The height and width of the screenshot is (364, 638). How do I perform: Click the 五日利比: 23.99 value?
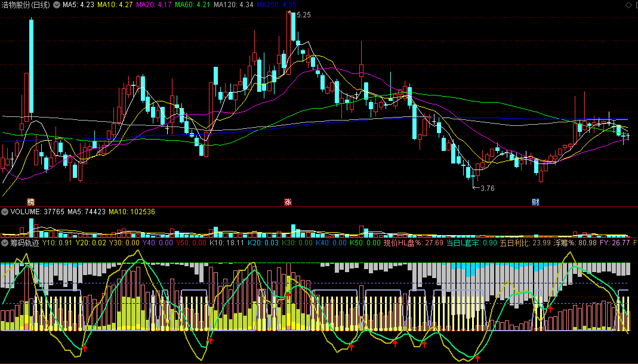[525, 243]
